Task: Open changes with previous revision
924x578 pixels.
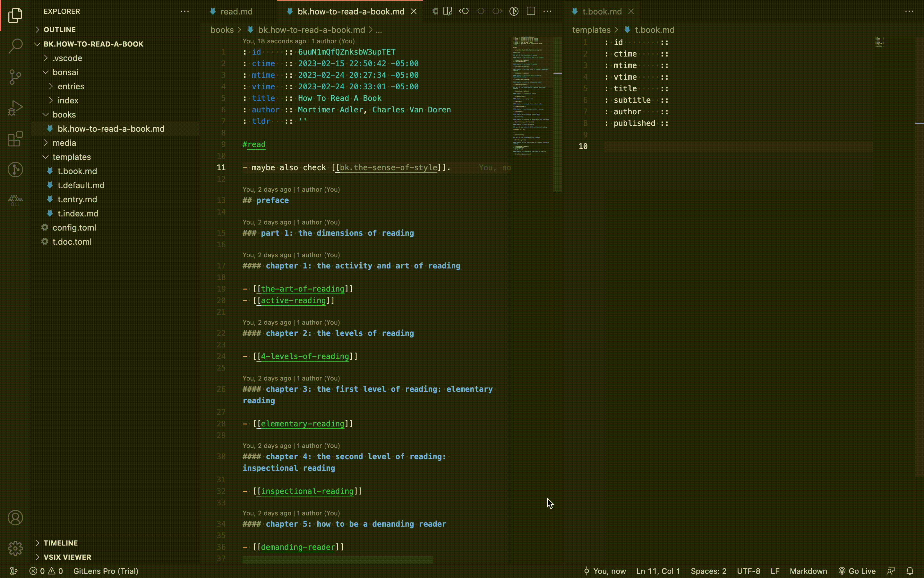Action: tap(464, 11)
